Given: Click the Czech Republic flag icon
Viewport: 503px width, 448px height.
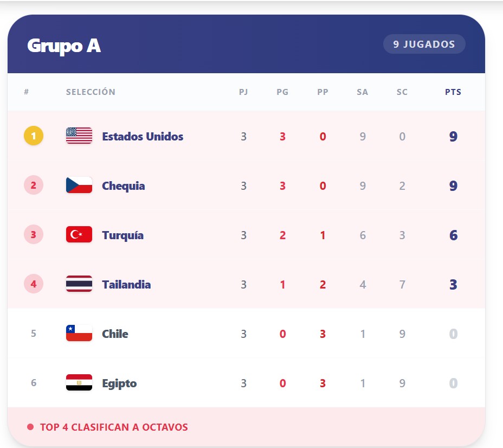Looking at the screenshot, I should [79, 185].
